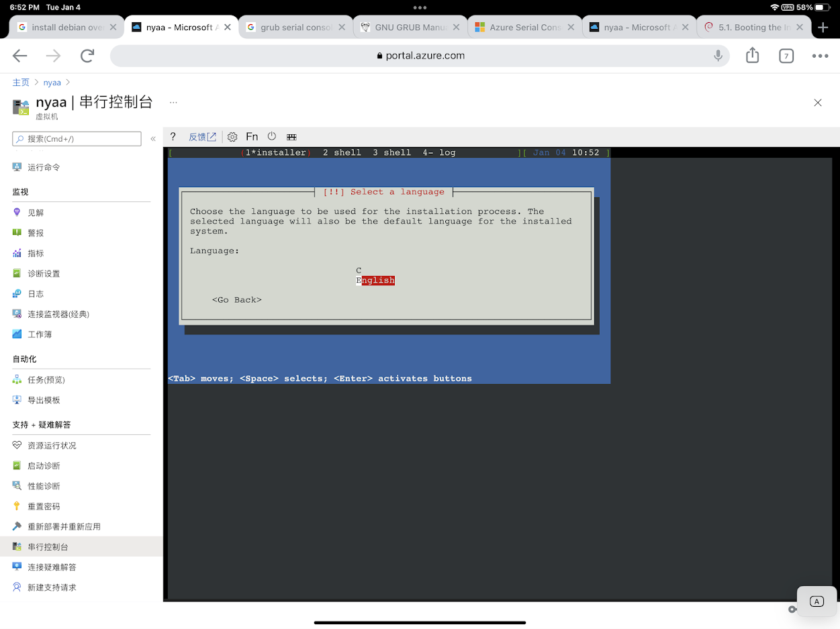Viewport: 840px width, 629px height.
Task: Open Safari's ... more options menu
Action: [820, 56]
